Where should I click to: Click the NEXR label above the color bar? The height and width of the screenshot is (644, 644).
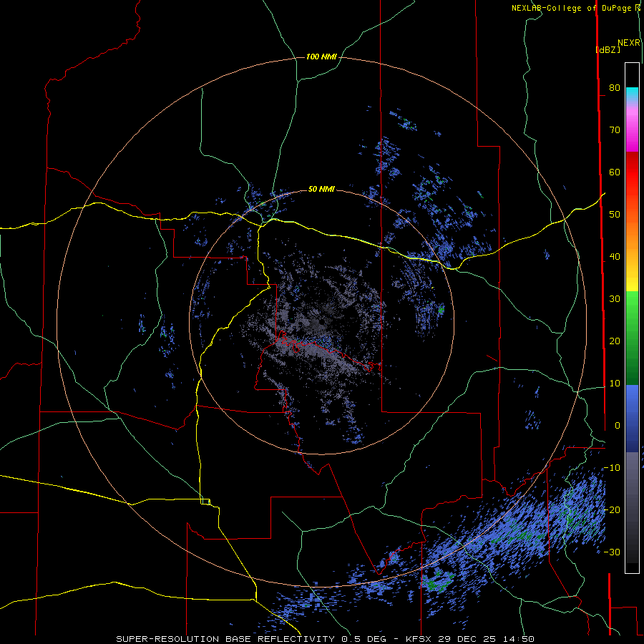[x=628, y=43]
